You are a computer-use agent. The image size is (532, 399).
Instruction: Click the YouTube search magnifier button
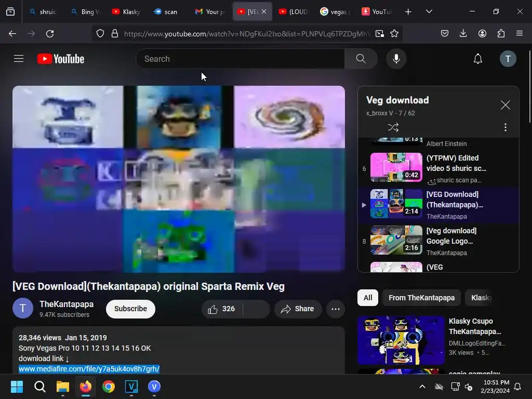point(361,59)
